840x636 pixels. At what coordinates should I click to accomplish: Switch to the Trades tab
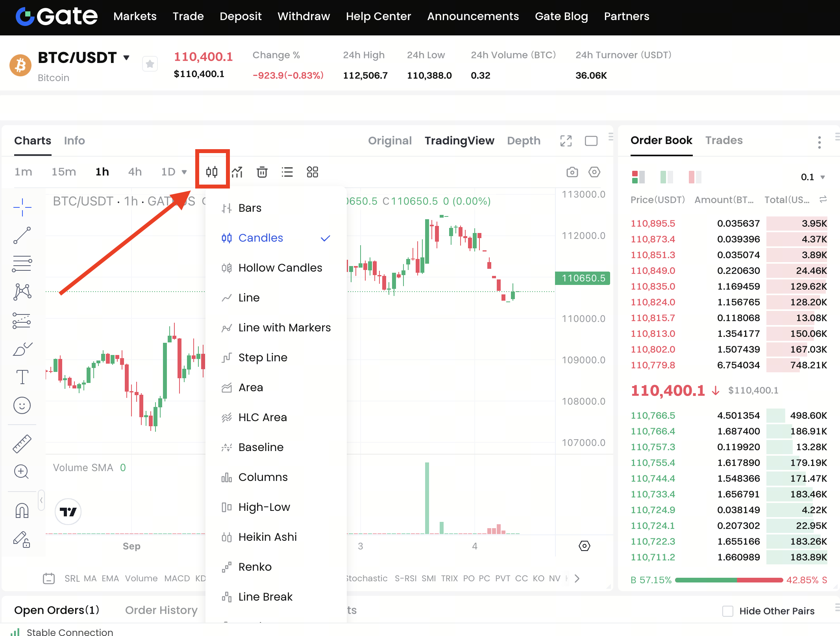723,141
